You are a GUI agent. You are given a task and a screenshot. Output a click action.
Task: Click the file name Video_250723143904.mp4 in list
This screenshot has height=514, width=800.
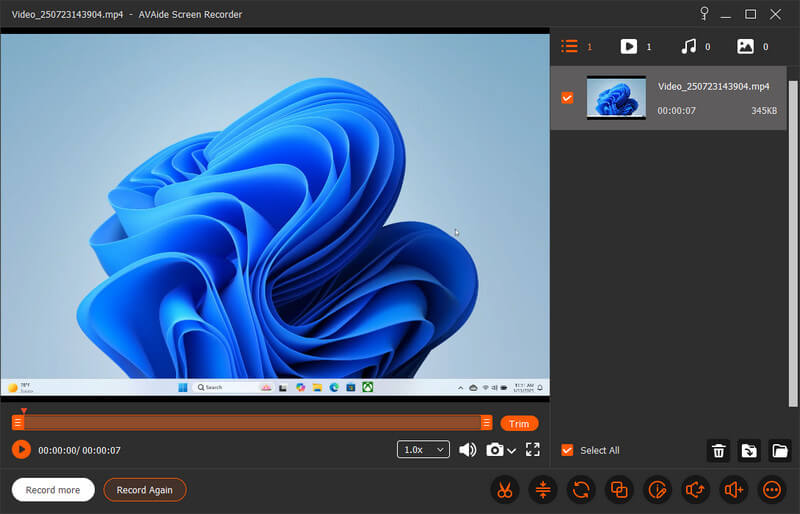[x=713, y=86]
